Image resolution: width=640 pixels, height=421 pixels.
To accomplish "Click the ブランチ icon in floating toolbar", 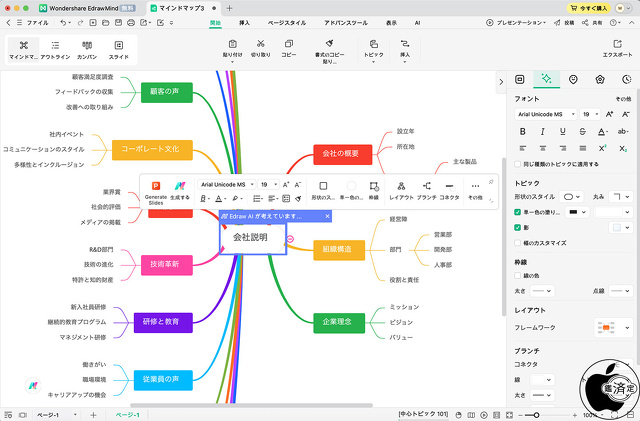I will tap(426, 188).
